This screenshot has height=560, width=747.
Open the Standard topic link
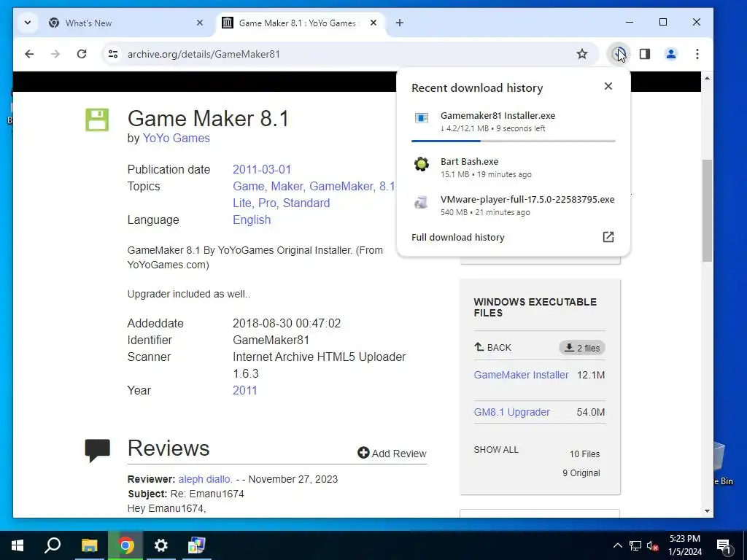306,203
